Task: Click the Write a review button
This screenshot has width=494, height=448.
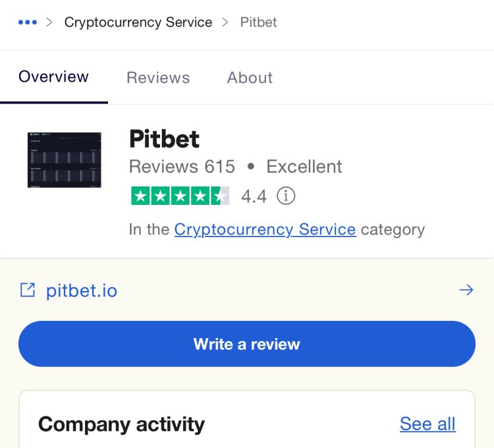Action: (x=247, y=344)
